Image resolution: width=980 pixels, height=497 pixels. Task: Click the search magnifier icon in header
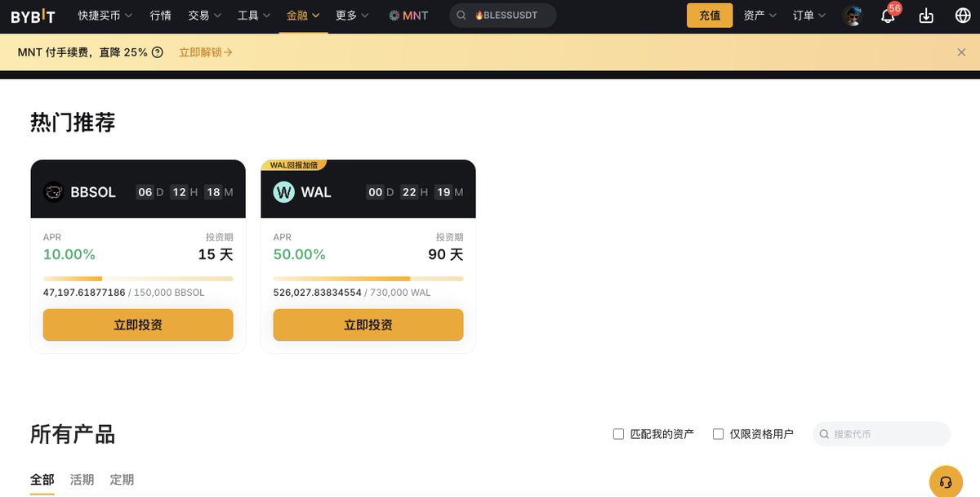461,16
